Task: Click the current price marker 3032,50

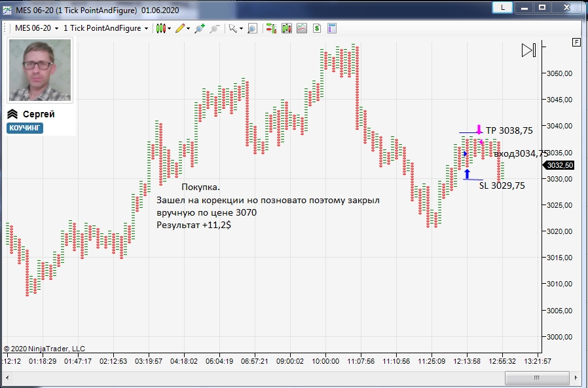Action: click(560, 165)
